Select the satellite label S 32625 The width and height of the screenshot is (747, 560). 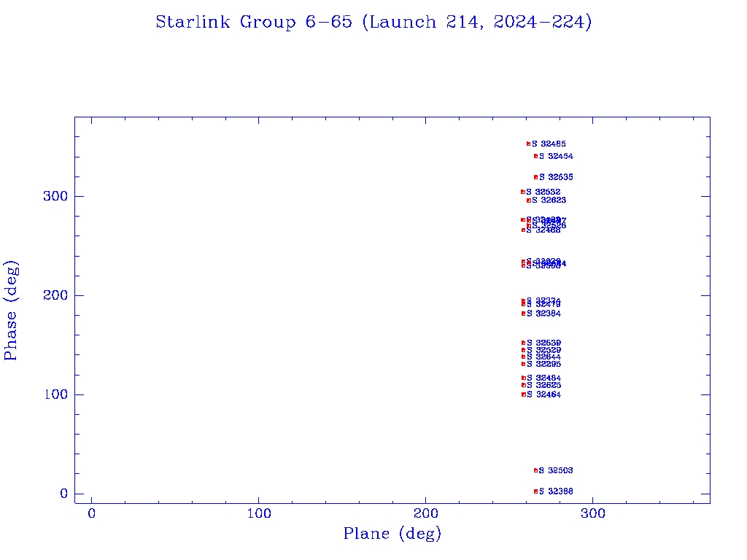pos(543,385)
